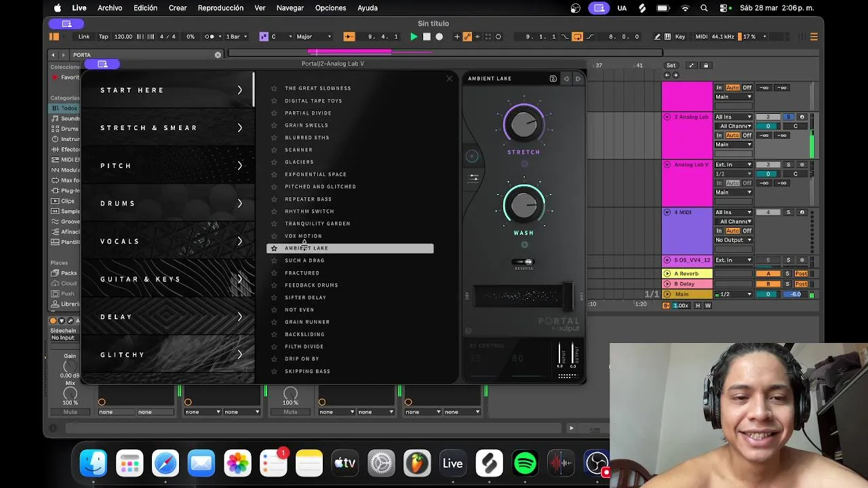
Task: Toggle the Scale Mode icon
Action: point(263,37)
